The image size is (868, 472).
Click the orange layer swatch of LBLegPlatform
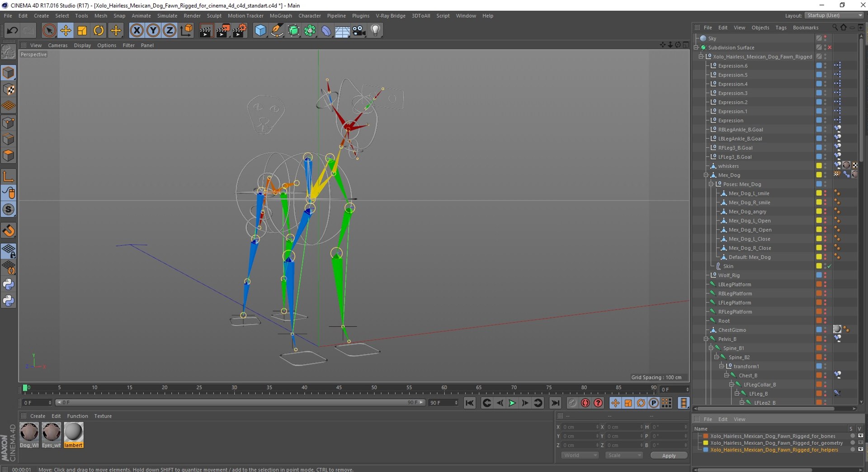point(819,284)
